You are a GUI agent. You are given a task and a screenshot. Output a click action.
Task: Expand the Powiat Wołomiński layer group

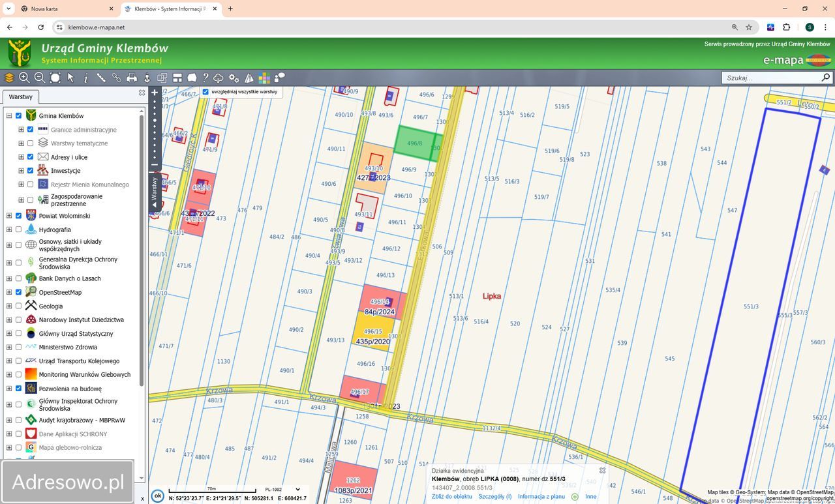tap(9, 216)
